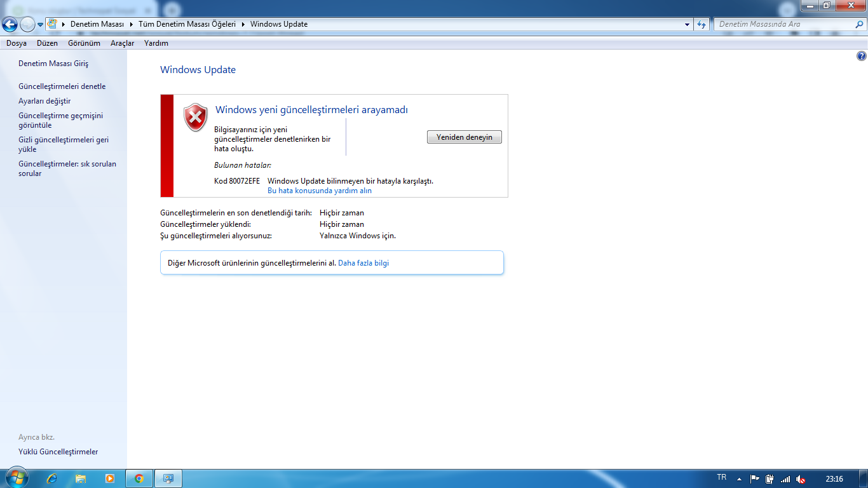Open the Action Center flag icon
The image size is (868, 488).
tap(754, 479)
